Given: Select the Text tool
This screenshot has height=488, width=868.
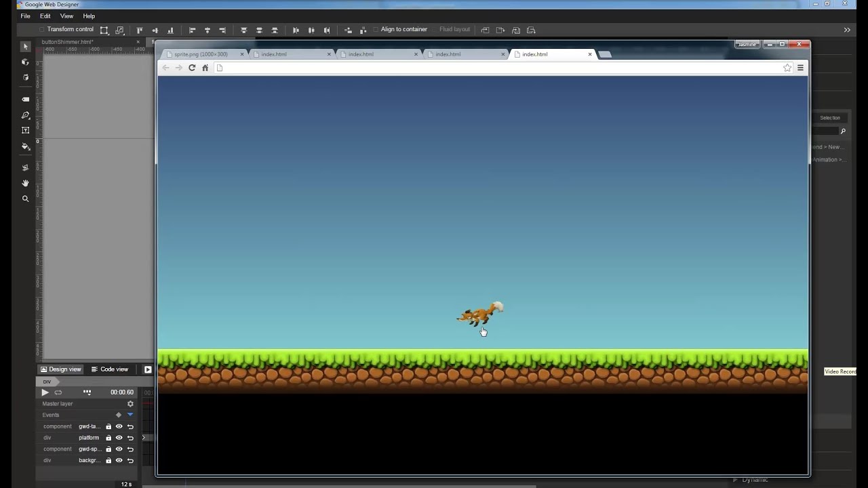Looking at the screenshot, I should 26,130.
